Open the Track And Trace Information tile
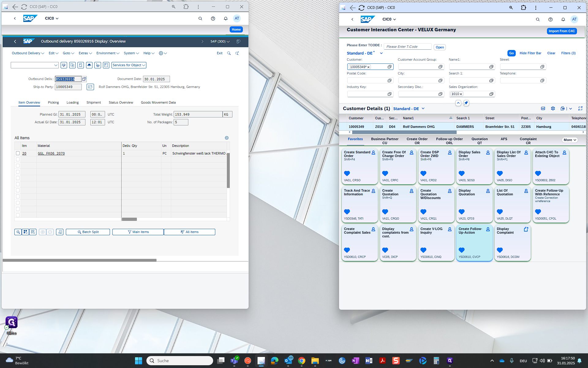Viewport: 588px width, 368px height. pyautogui.click(x=360, y=205)
